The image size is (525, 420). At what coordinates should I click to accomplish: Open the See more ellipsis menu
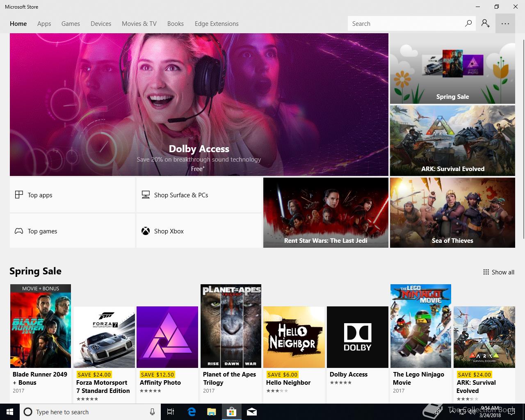click(x=505, y=23)
